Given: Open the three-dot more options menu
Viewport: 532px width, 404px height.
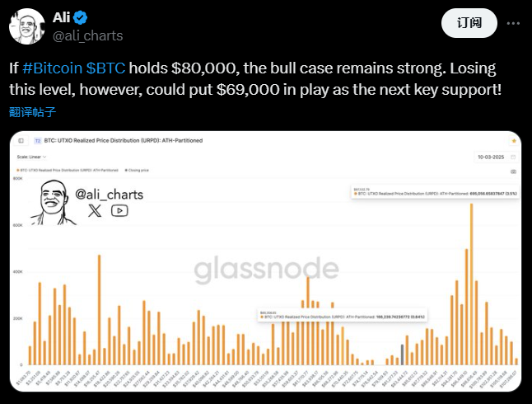Looking at the screenshot, I should (513, 23).
